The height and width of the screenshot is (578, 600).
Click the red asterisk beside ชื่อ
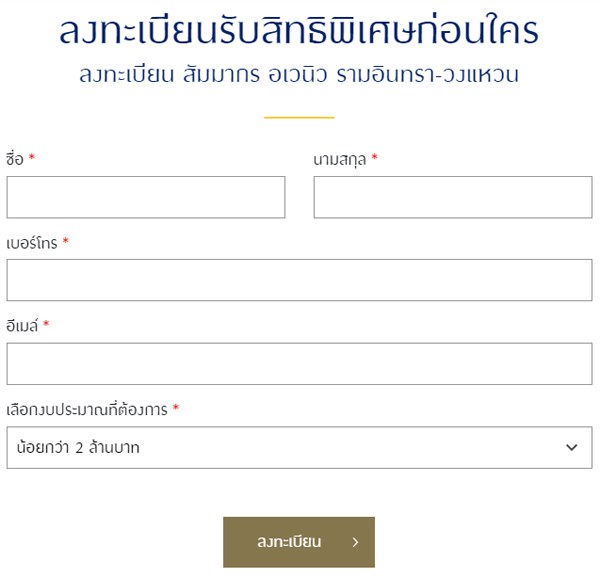(x=31, y=159)
